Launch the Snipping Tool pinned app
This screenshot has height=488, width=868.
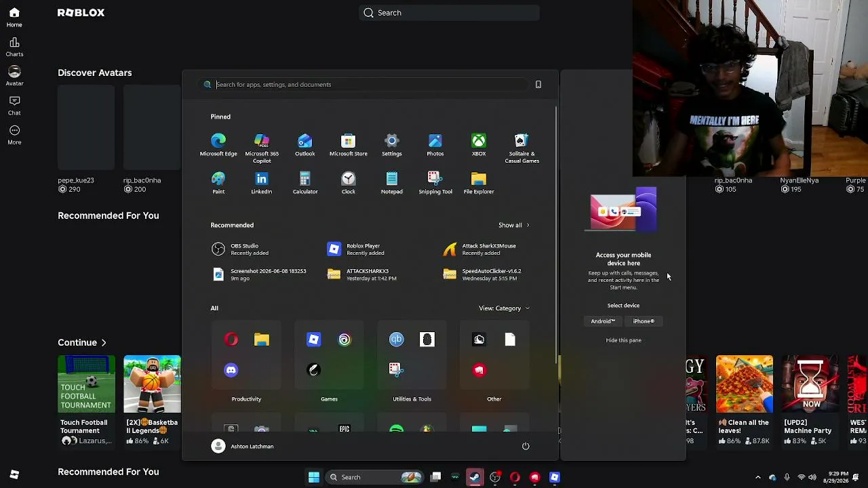tap(435, 183)
